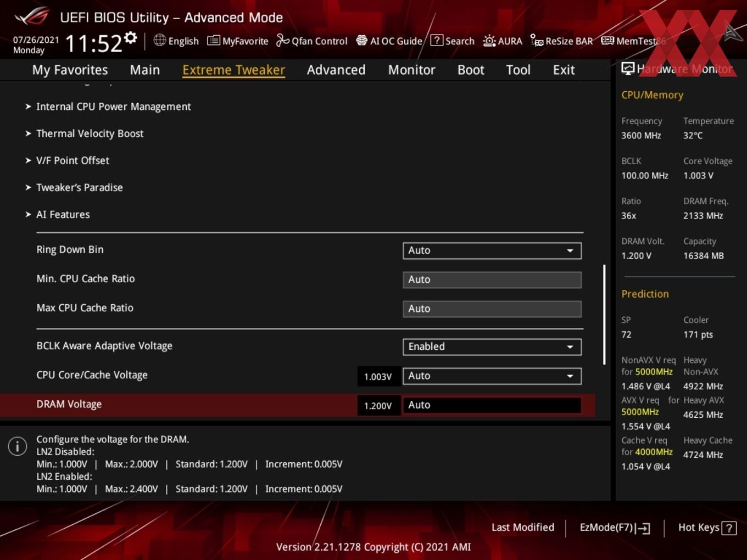The image size is (747, 560).
Task: Click the Max CPU Cache Ratio label
Action: (85, 307)
